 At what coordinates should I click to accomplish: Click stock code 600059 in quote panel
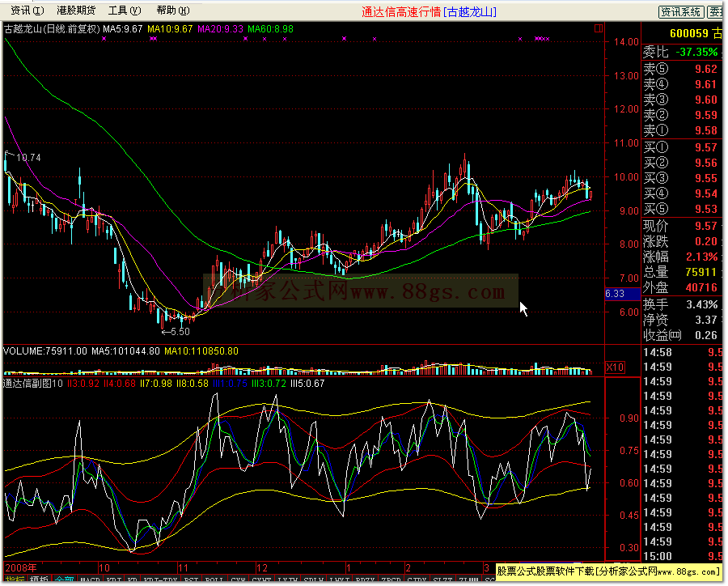click(689, 33)
